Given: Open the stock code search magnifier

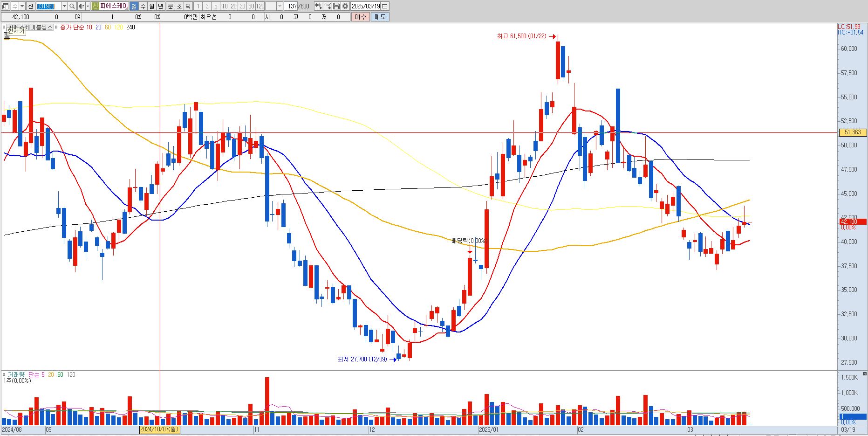Looking at the screenshot, I should (72, 6).
